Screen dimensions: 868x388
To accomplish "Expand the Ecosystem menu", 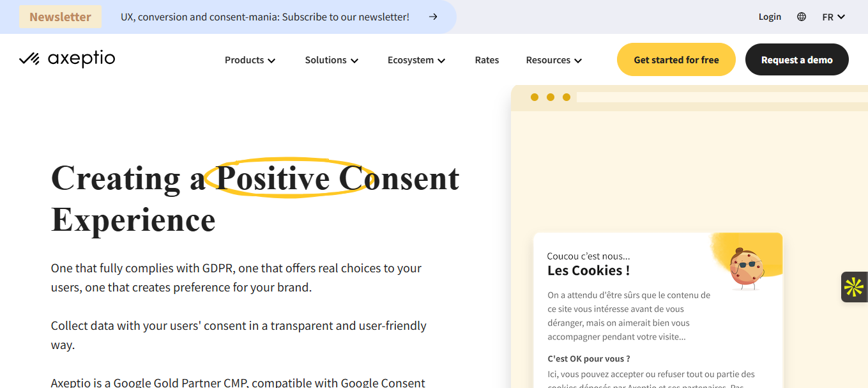I will click(416, 60).
